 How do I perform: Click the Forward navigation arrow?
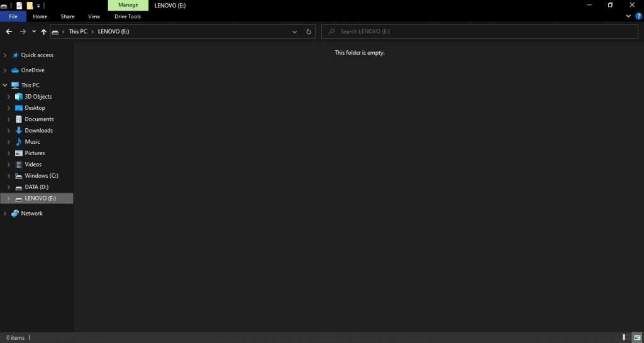23,31
